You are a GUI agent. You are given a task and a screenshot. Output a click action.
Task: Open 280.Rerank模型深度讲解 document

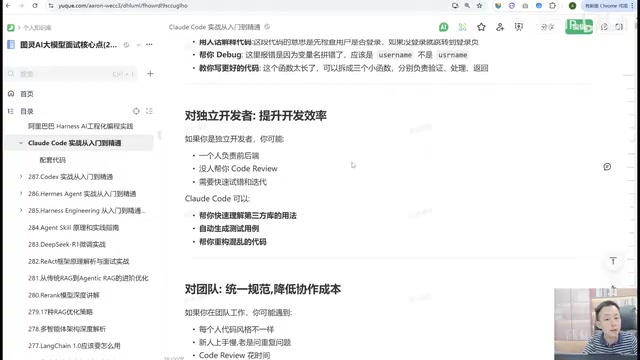click(64, 295)
